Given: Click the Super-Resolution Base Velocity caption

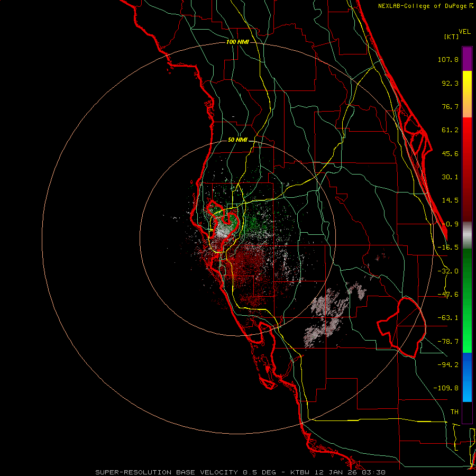Looking at the screenshot, I should [240, 472].
